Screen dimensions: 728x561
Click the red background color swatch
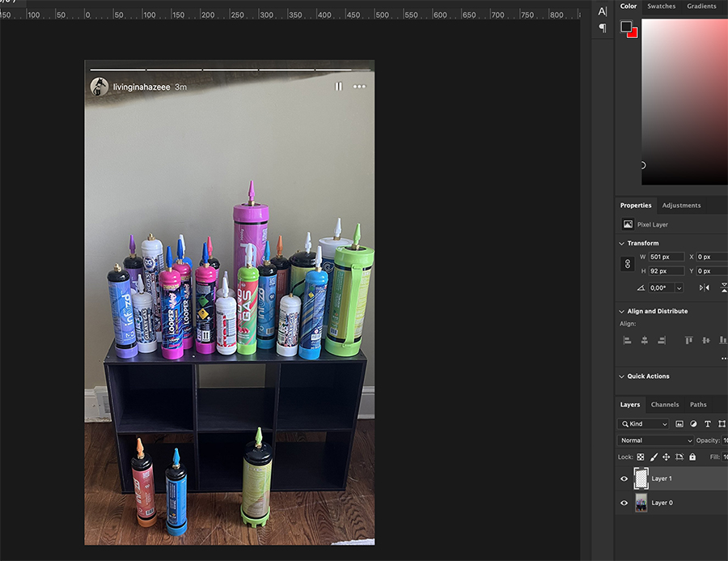(633, 33)
